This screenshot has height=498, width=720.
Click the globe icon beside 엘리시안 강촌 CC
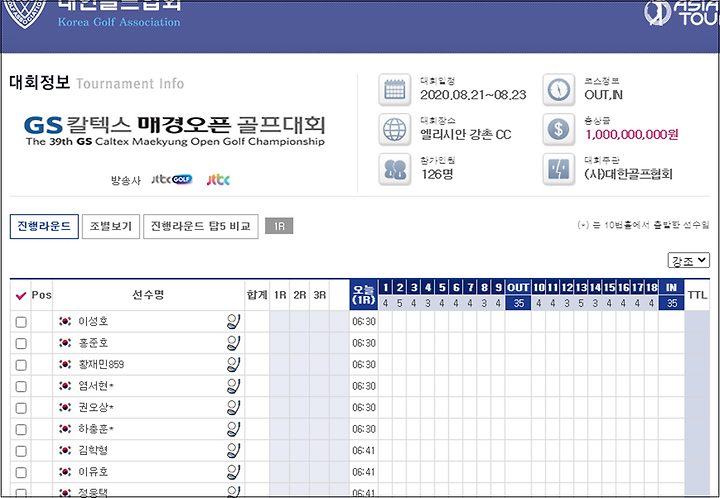click(394, 129)
